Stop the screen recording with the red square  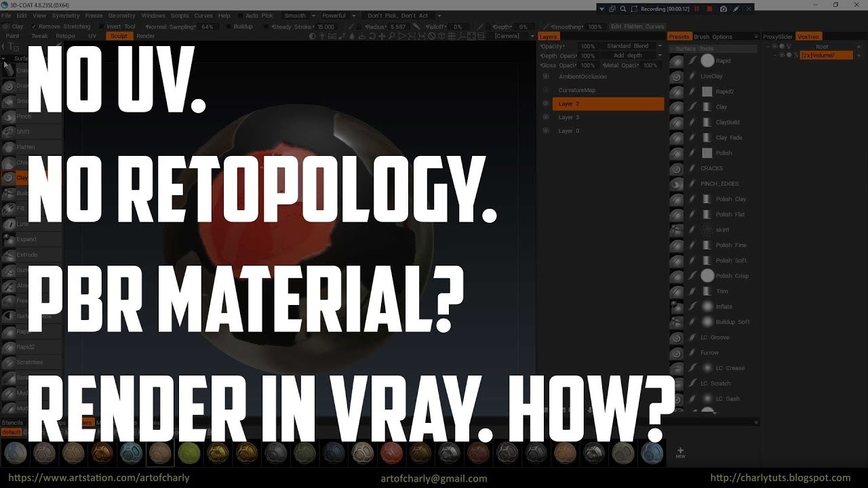tap(709, 9)
